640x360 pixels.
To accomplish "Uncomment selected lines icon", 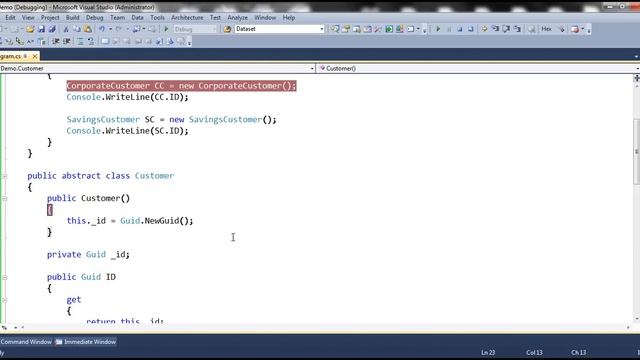I will click(91, 41).
